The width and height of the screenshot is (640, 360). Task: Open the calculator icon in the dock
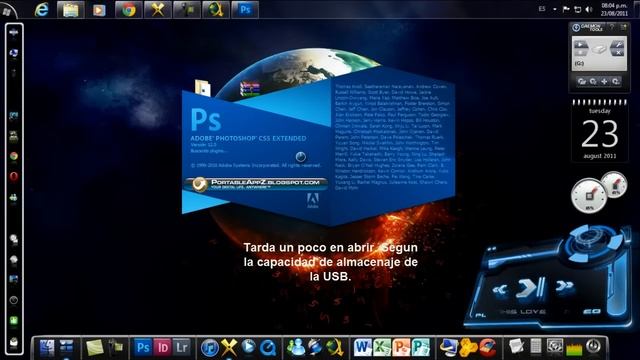click(x=535, y=347)
